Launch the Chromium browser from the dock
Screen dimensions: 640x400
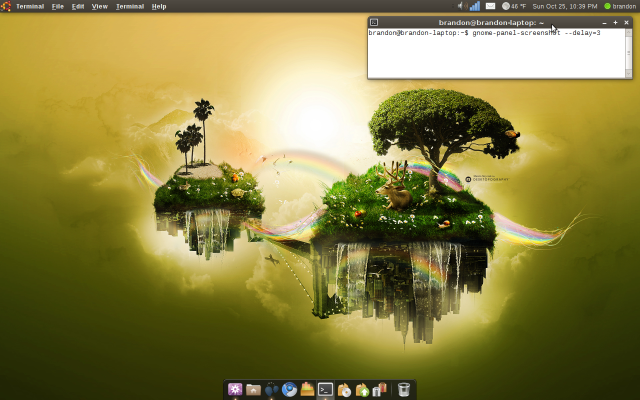point(289,389)
